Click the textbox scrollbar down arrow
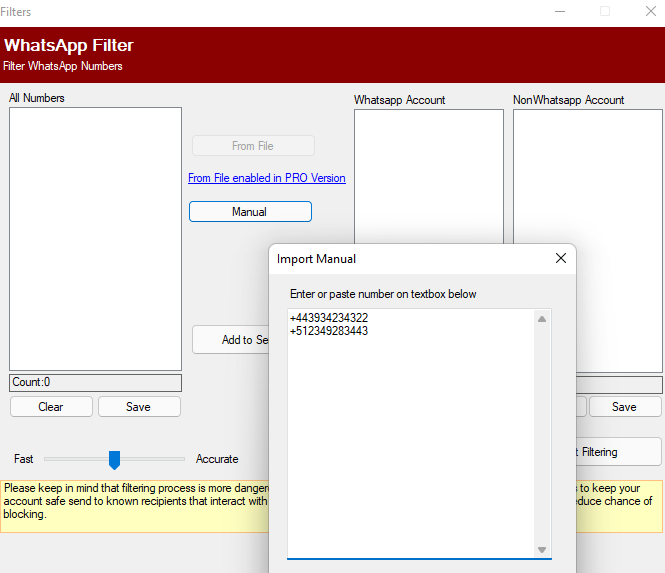Image resolution: width=665 pixels, height=573 pixels. tap(542, 550)
